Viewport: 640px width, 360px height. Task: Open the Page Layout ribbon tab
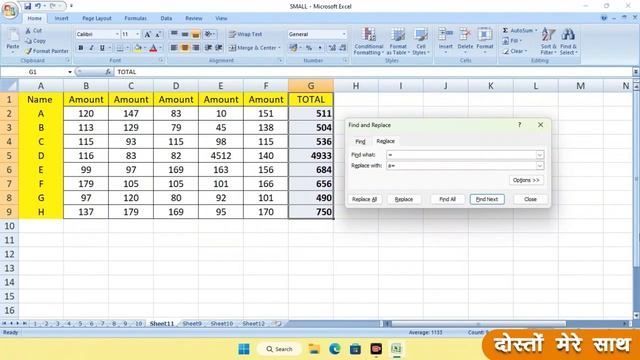coord(97,18)
